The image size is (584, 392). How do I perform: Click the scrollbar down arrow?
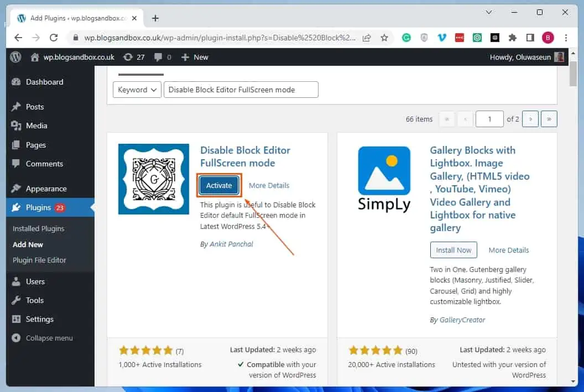(573, 382)
